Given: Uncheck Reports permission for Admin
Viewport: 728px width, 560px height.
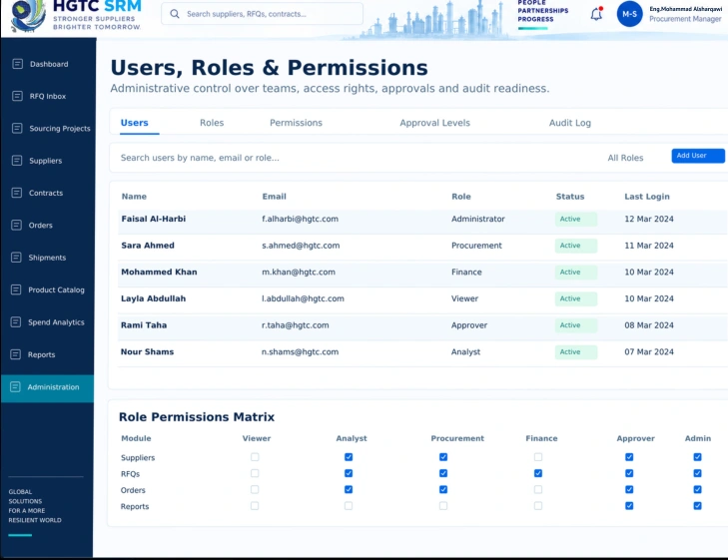Looking at the screenshot, I should [697, 506].
